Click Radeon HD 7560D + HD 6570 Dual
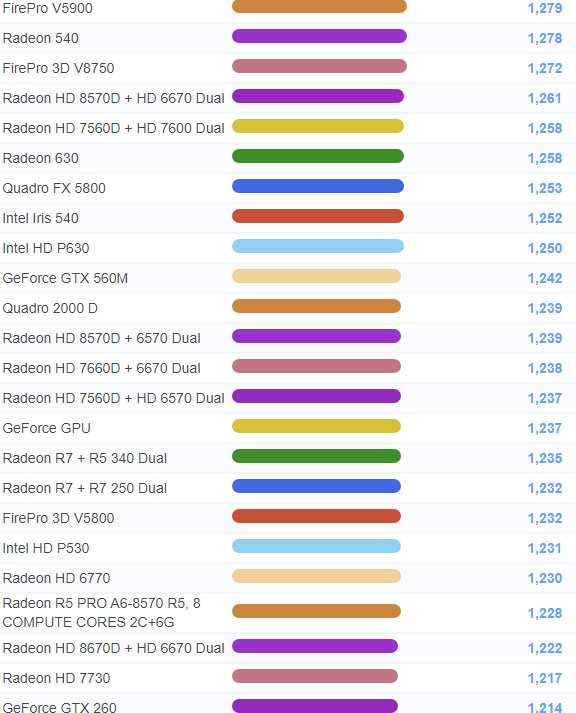Image resolution: width=576 pixels, height=713 pixels. (x=114, y=398)
